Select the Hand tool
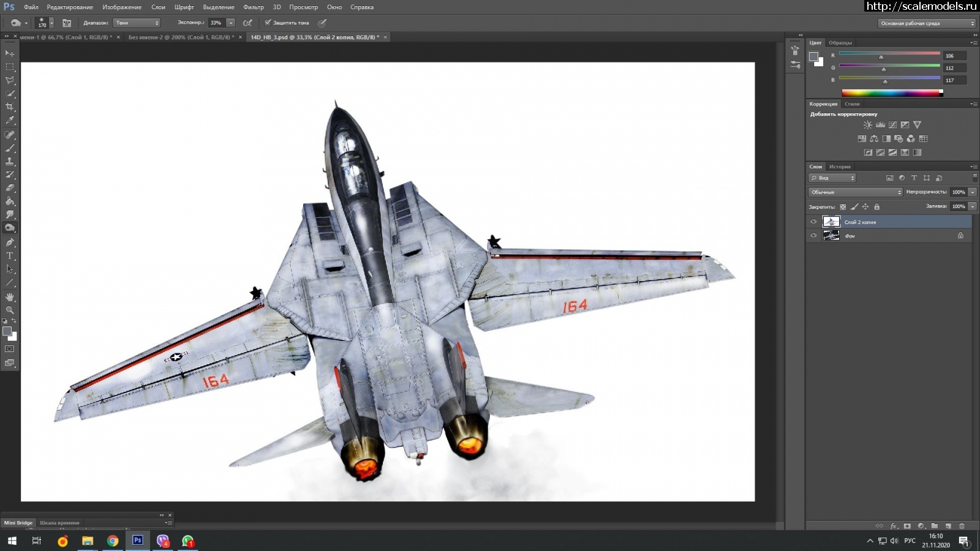Image resolution: width=980 pixels, height=551 pixels. (x=10, y=297)
